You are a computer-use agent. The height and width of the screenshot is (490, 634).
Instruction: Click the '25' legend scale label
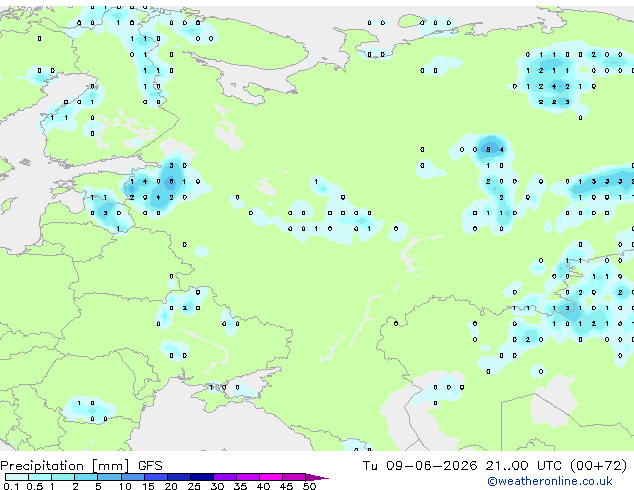[194, 486]
